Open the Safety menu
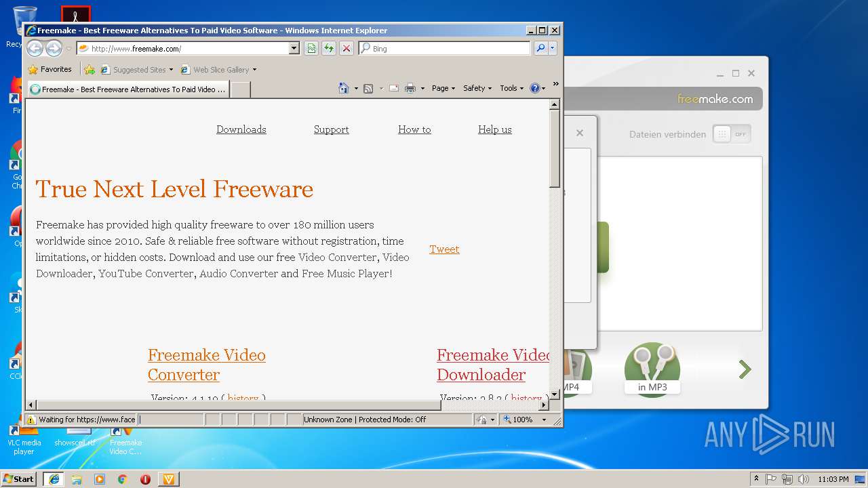This screenshot has width=868, height=488. 477,88
